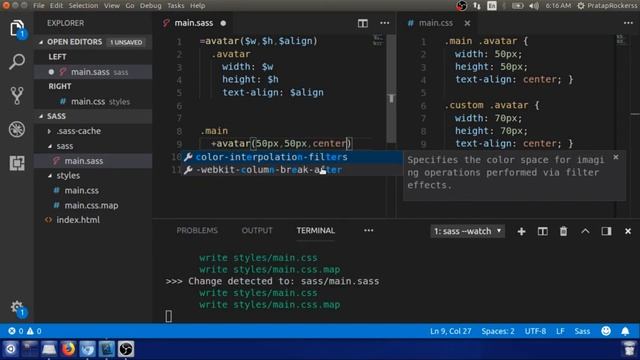The width and height of the screenshot is (640, 360).
Task: Maximize the panel with the up chevron
Action: pyautogui.click(x=585, y=231)
